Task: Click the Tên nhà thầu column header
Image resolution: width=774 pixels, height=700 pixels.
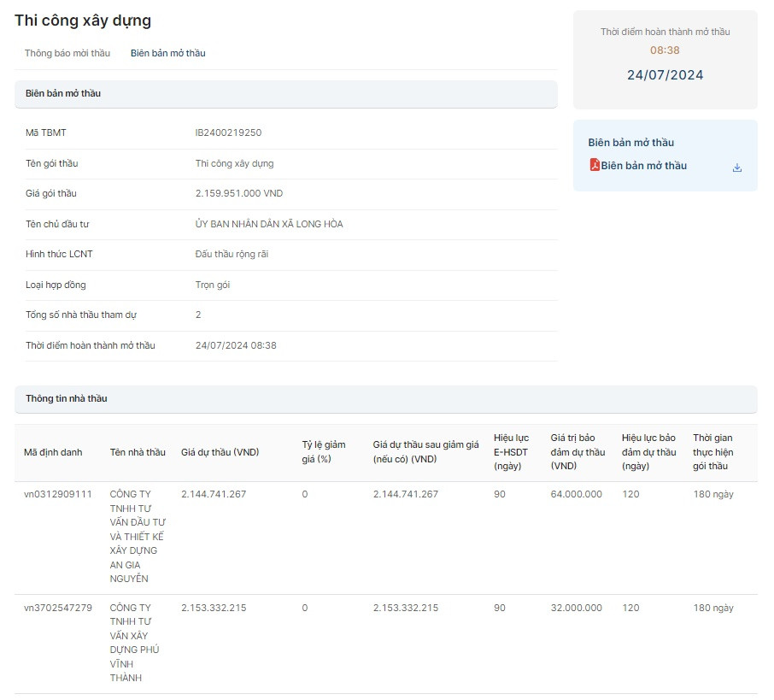Action: coord(138,452)
